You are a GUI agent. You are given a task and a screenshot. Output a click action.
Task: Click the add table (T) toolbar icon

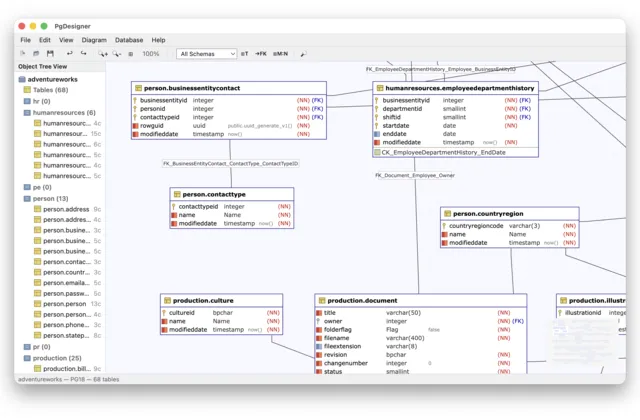(244, 54)
